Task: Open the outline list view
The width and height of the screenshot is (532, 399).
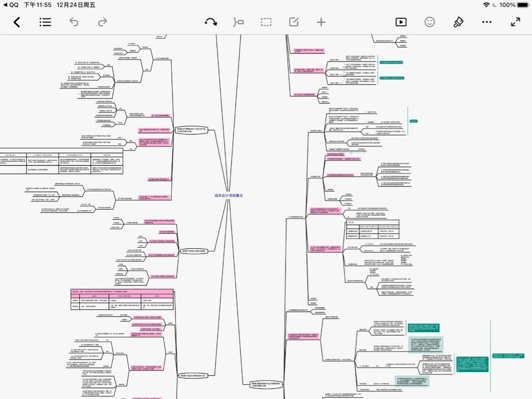Action: (x=45, y=22)
